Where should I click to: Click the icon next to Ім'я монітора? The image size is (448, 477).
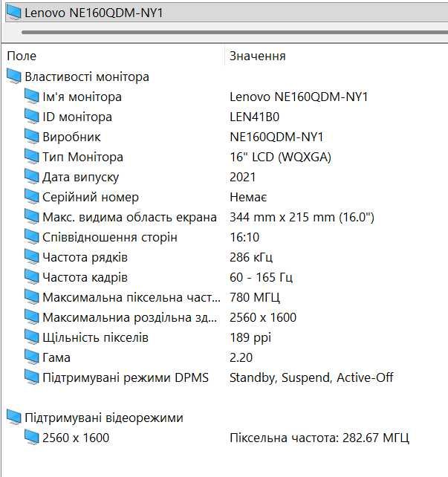tap(32, 96)
